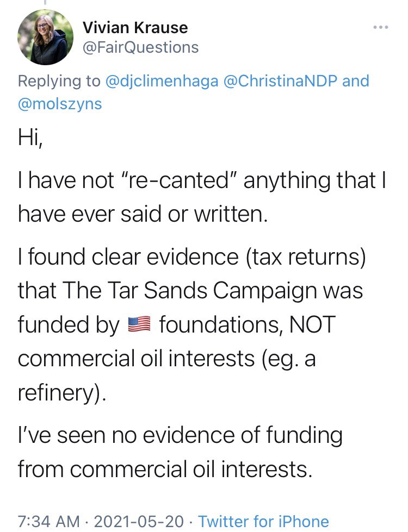The width and height of the screenshot is (408, 532).
Task: Click the final line "from commercial oil interests."
Action: point(165,469)
